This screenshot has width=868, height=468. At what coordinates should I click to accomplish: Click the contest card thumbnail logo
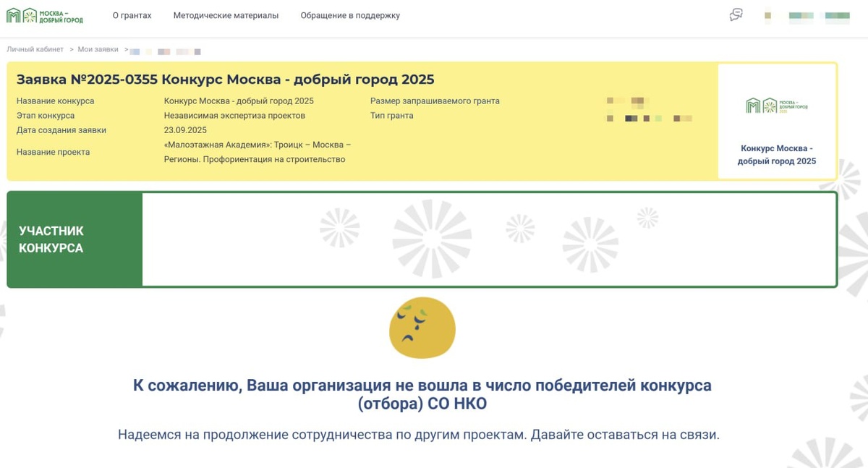coord(777,106)
